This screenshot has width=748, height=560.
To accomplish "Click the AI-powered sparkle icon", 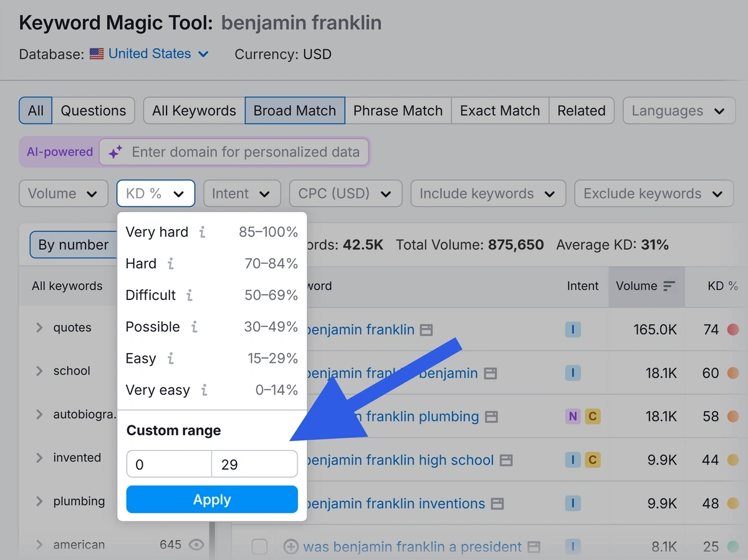I will [x=115, y=152].
